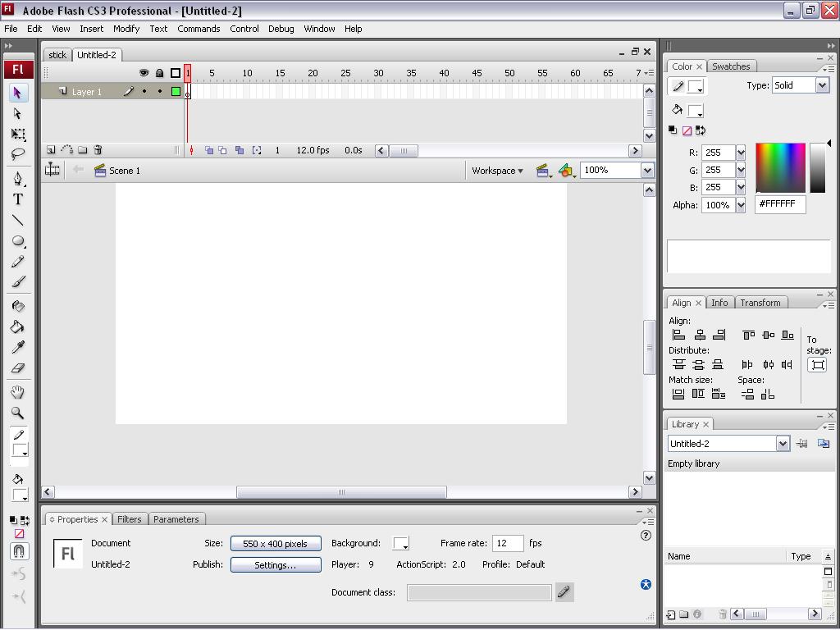Choose the Paint Bucket tool
The image size is (840, 630).
[x=18, y=327]
